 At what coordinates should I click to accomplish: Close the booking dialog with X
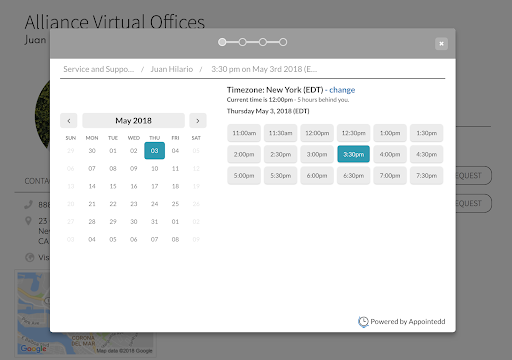click(x=441, y=44)
